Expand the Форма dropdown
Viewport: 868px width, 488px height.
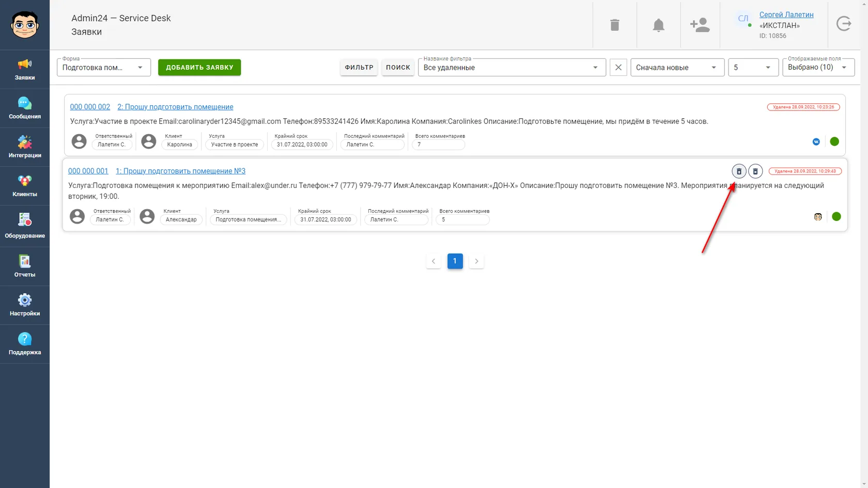tap(104, 68)
